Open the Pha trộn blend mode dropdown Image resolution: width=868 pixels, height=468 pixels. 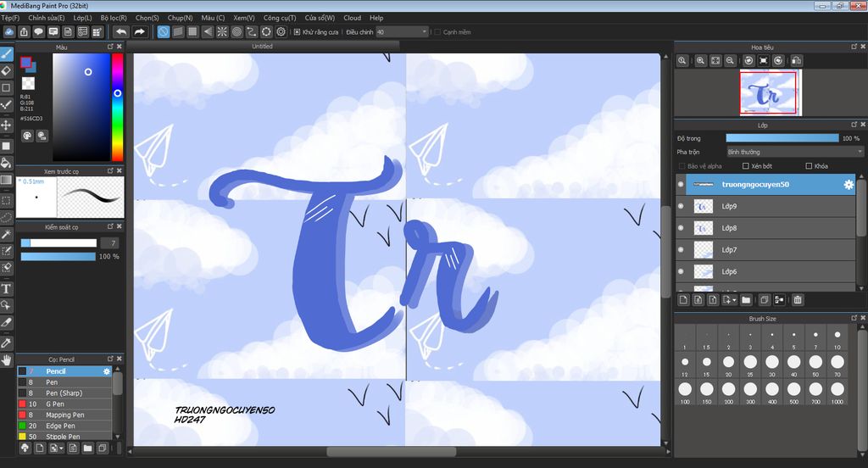[795, 152]
